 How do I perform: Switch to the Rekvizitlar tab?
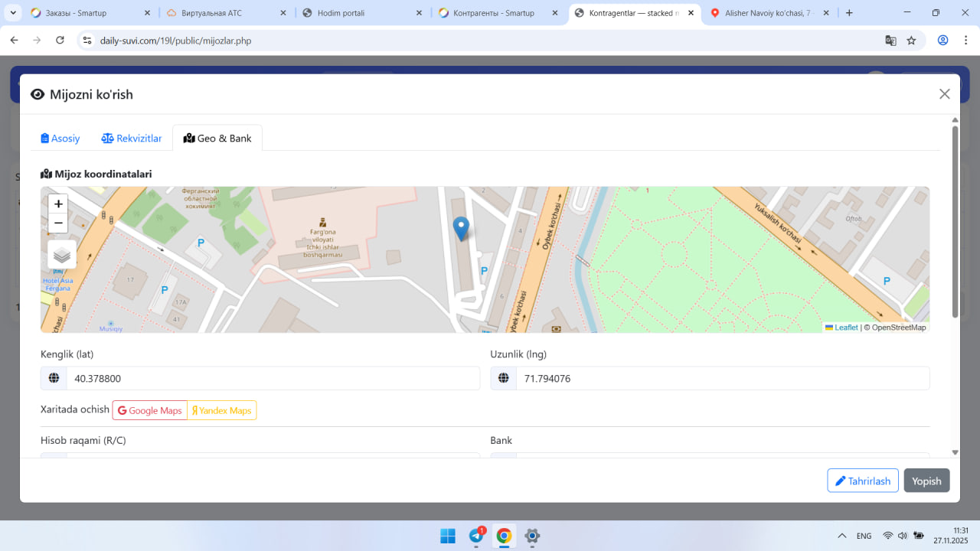click(132, 139)
